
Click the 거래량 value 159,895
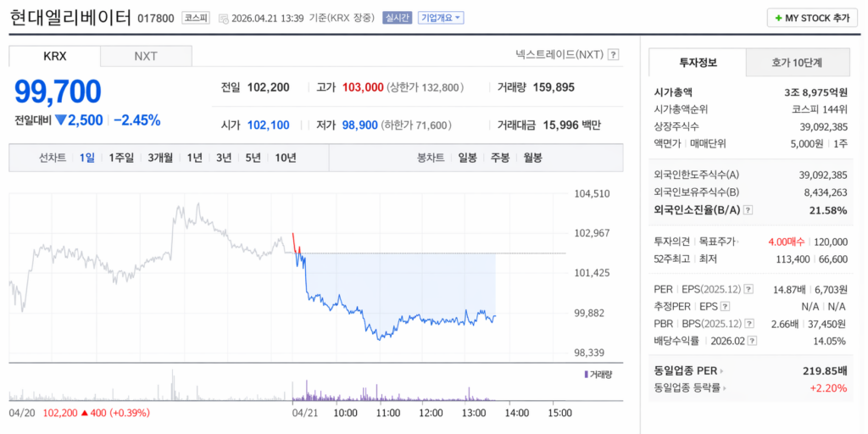tap(553, 87)
